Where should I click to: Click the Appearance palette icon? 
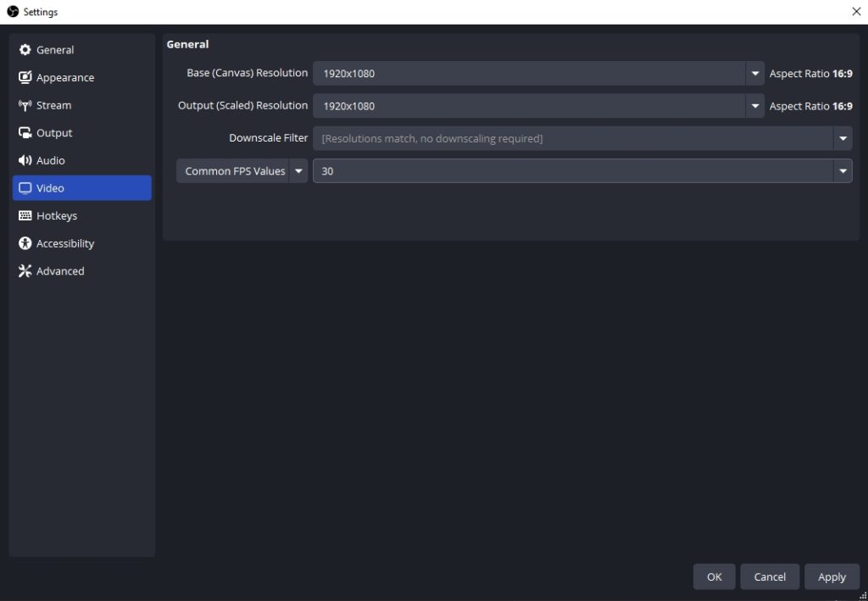[x=25, y=77]
